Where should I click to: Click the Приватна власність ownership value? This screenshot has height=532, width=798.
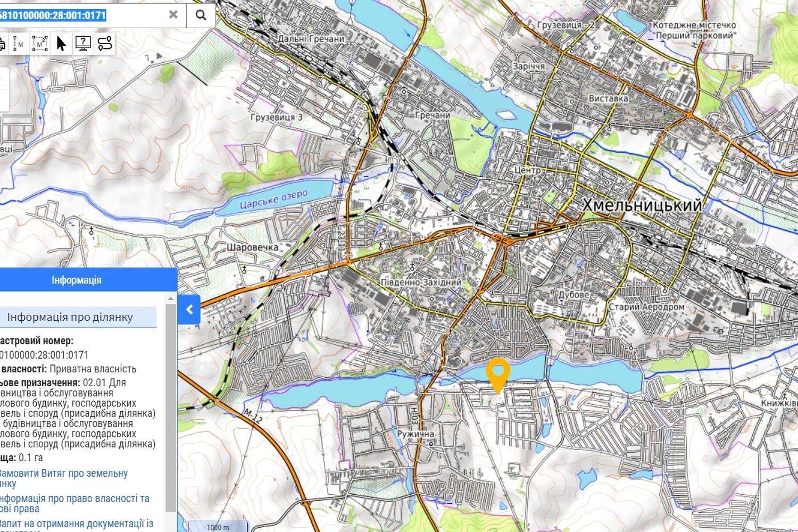tap(93, 369)
